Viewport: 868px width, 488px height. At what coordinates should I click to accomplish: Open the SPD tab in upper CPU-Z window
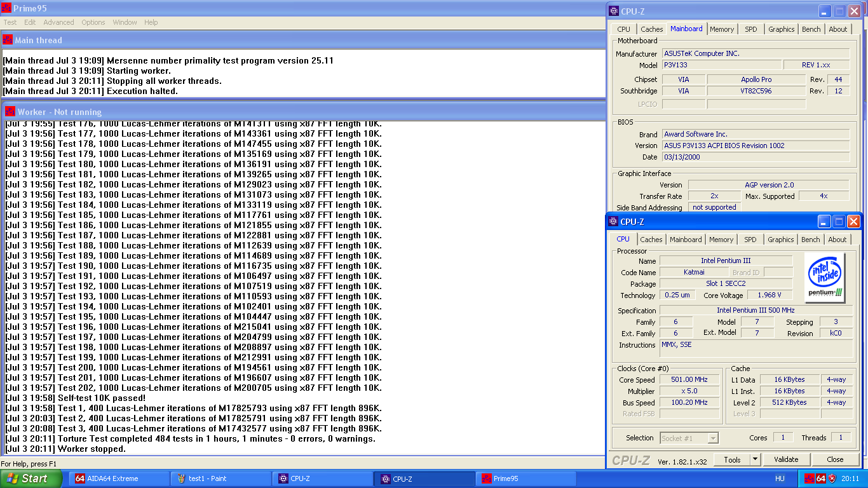click(751, 29)
